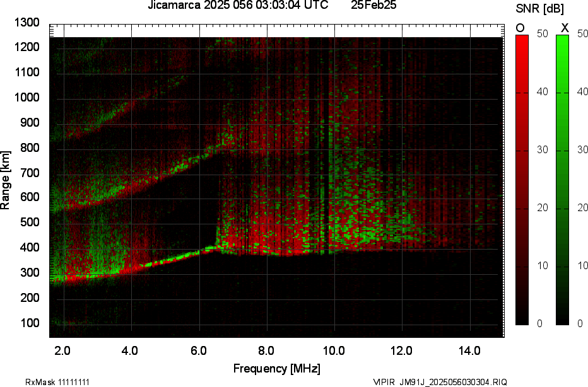The height and width of the screenshot is (387, 588).
Task: Click the 'VIPIR JM91J_2025056030304.RIQ' file name
Action: (x=440, y=382)
